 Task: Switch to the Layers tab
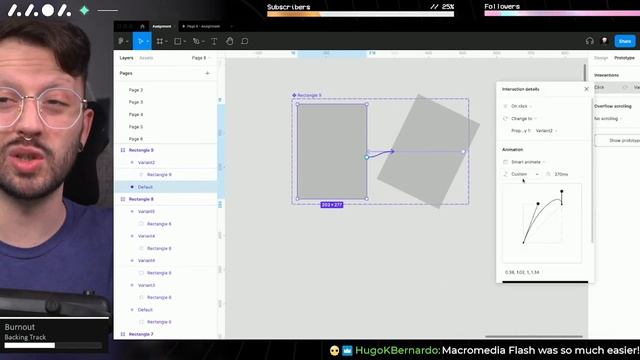(x=126, y=58)
